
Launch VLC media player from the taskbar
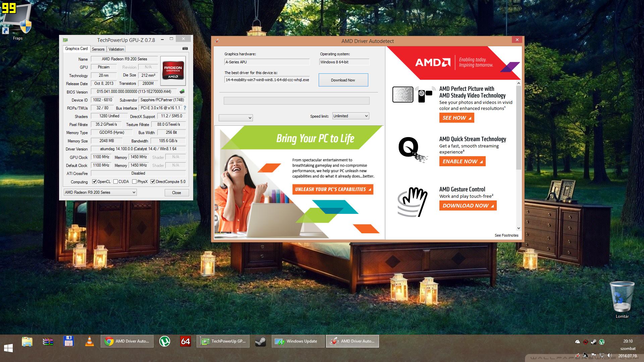click(x=90, y=341)
